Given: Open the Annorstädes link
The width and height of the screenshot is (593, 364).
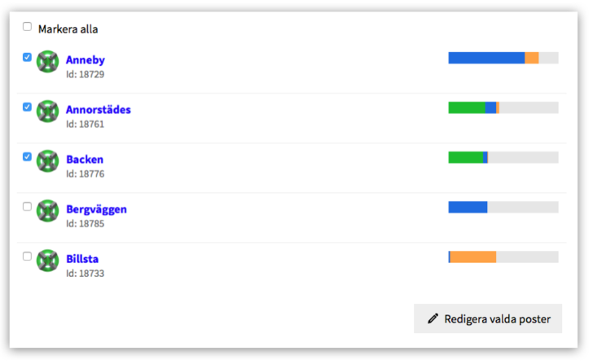Looking at the screenshot, I should click(x=99, y=110).
